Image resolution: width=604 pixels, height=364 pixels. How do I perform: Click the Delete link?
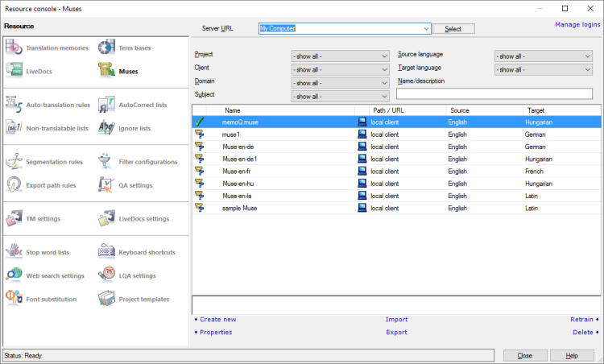(x=583, y=332)
